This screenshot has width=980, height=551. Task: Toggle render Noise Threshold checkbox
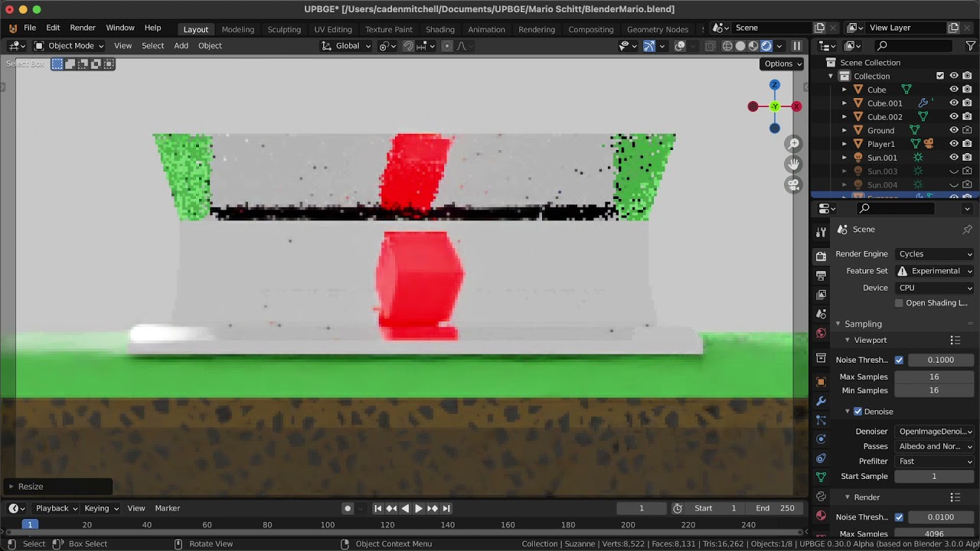899,517
